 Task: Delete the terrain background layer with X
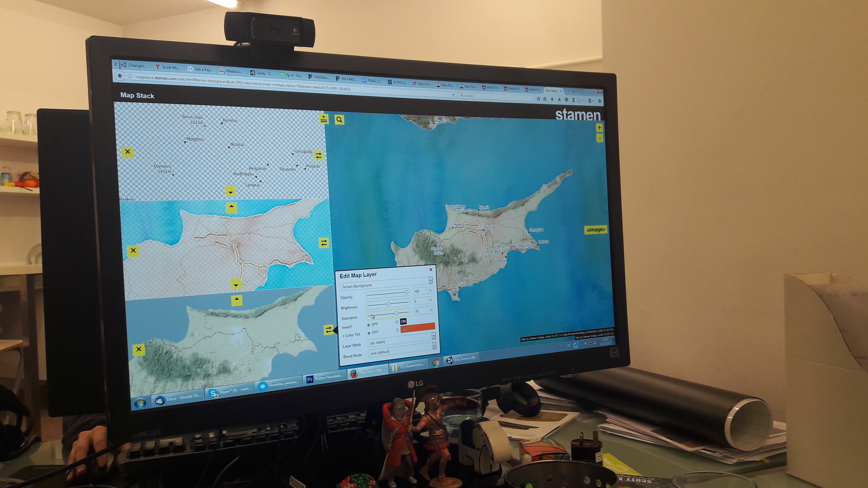(x=138, y=349)
